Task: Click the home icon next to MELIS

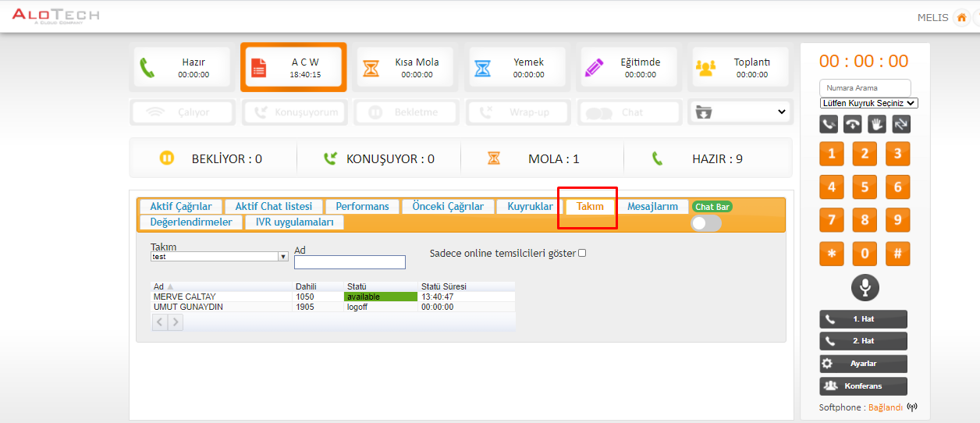Action: (961, 18)
